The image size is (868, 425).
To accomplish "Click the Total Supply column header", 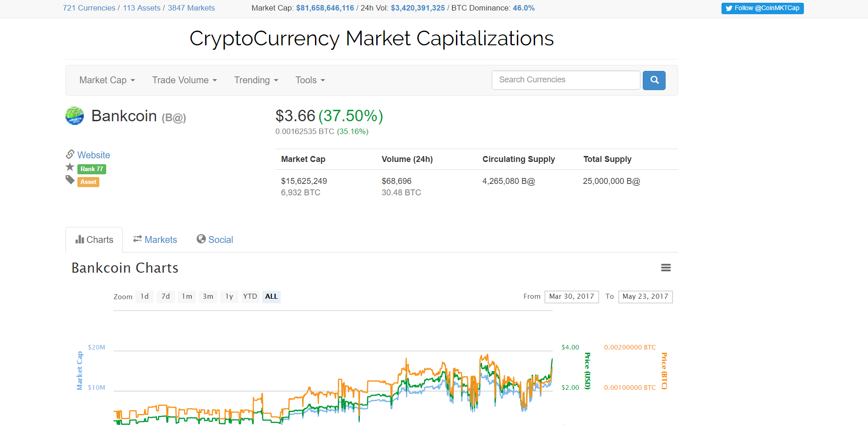I will 608,159.
